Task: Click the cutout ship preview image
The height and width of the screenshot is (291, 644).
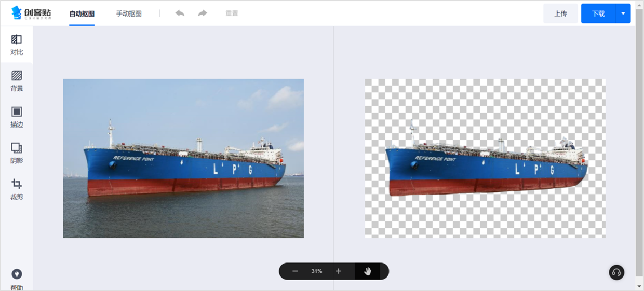Action: 485,158
